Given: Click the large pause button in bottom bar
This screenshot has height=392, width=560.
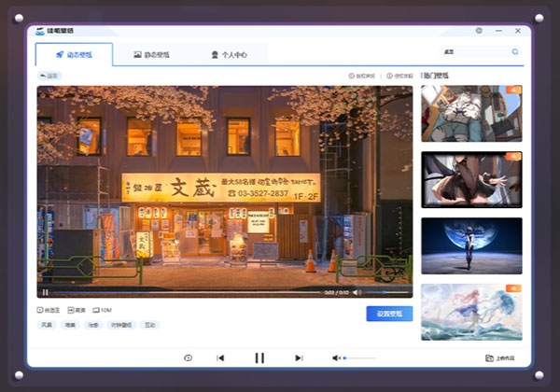Looking at the screenshot, I should point(259,357).
